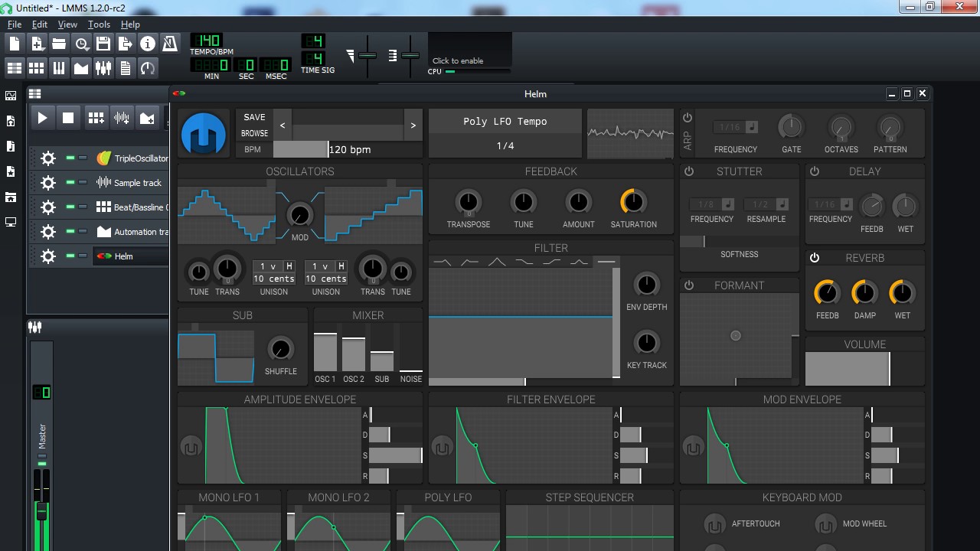Click Helm SAVE patch button
This screenshot has height=551, width=980.
click(x=254, y=117)
